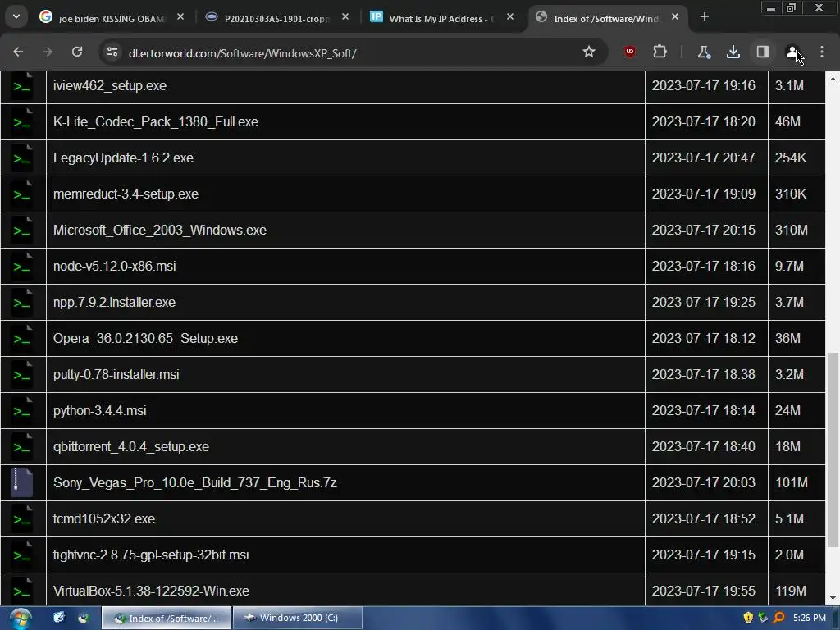Open the profile avatar icon
The height and width of the screenshot is (630, 840).
792,52
